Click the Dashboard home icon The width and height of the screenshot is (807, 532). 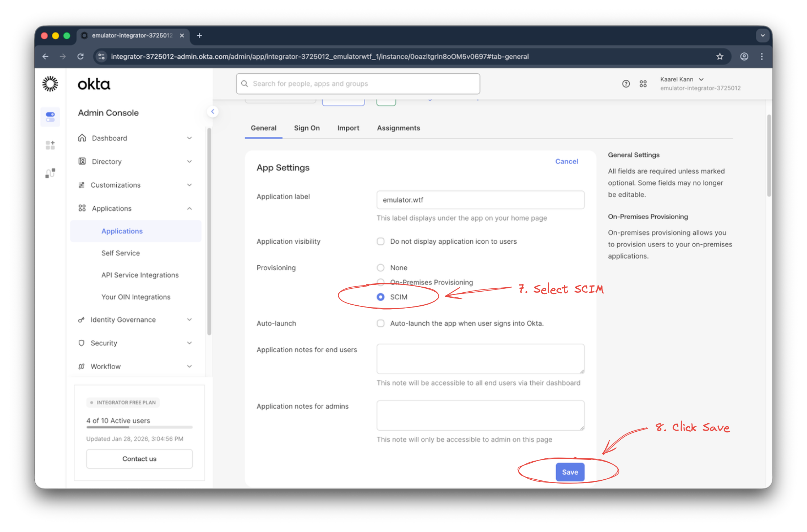(x=82, y=138)
